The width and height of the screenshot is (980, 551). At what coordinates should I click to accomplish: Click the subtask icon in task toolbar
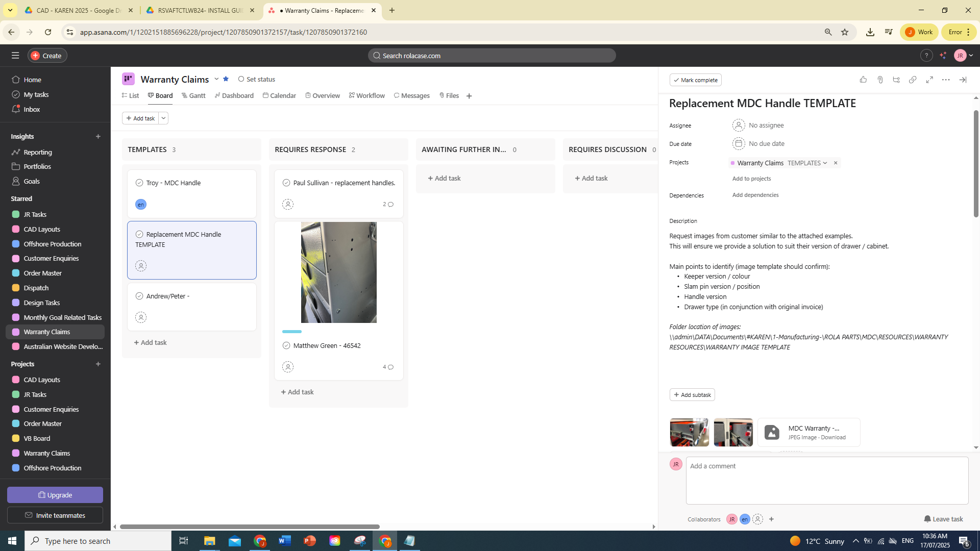point(896,80)
